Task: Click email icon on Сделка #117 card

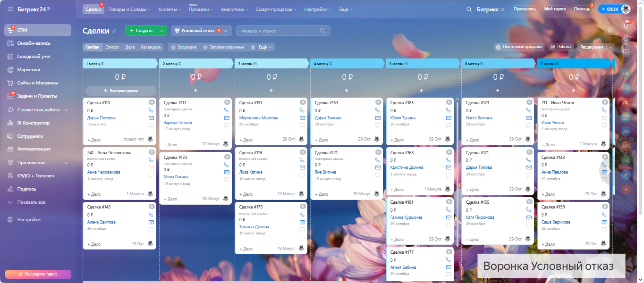Action: point(227,117)
